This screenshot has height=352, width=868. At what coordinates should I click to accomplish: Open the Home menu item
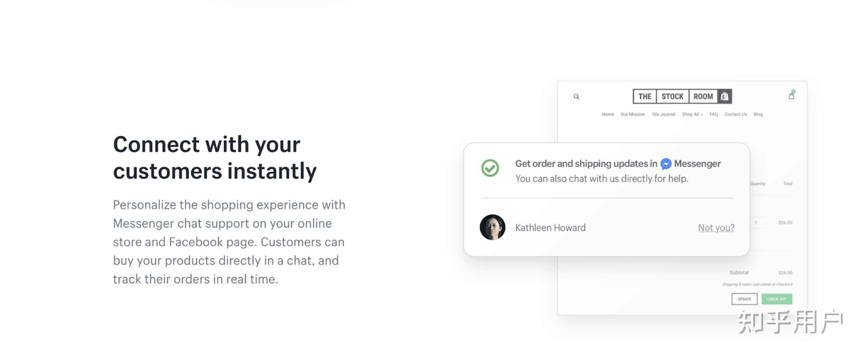point(608,114)
